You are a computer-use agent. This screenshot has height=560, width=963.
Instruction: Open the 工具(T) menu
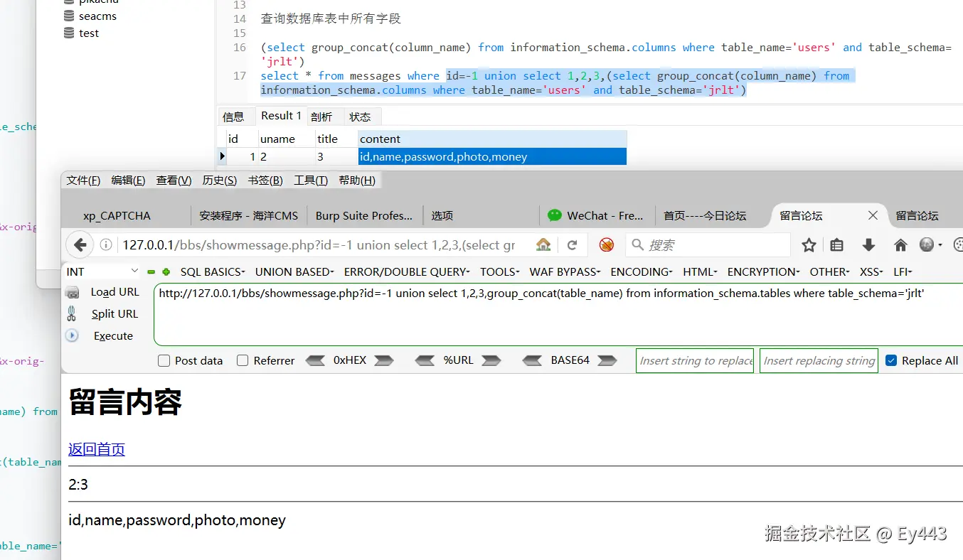pyautogui.click(x=311, y=181)
